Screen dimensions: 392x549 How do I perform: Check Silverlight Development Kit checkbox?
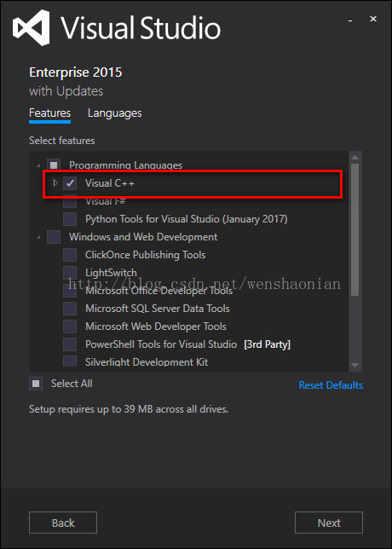point(70,361)
